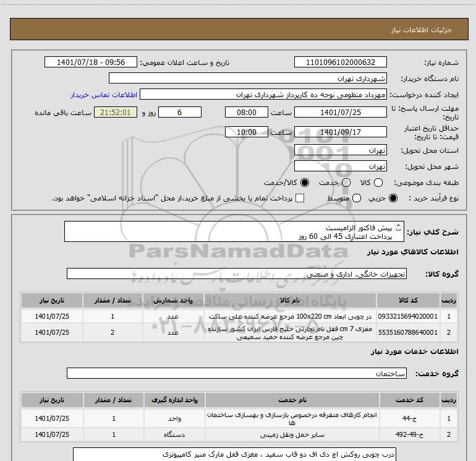Click the wooden door item name در چوبی ابعاد 100x220

click(290, 316)
